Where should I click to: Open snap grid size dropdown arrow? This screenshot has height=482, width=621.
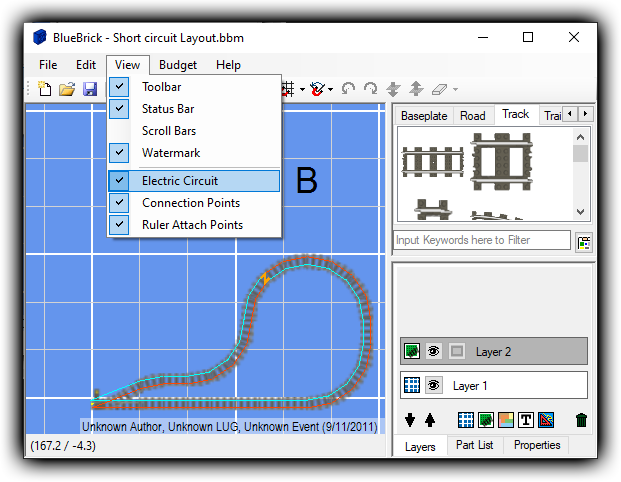pyautogui.click(x=302, y=90)
